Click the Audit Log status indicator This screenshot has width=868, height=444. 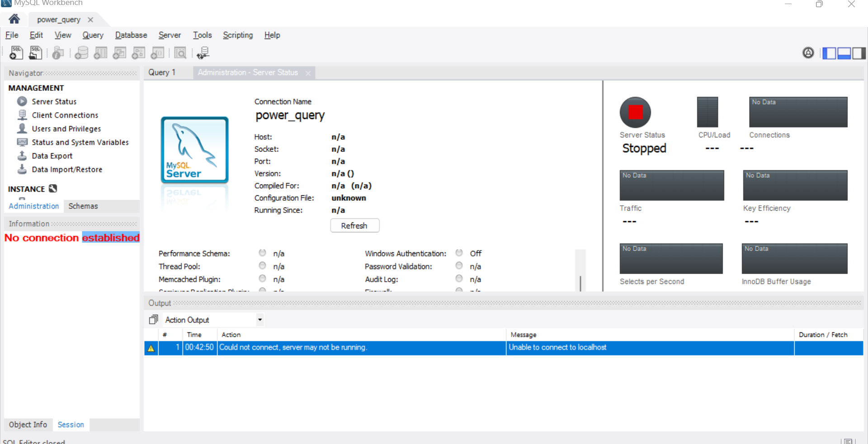tap(459, 279)
